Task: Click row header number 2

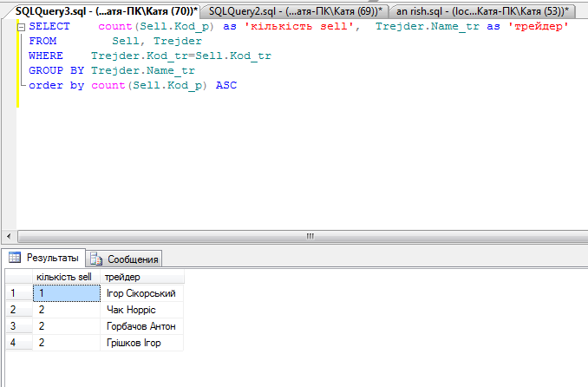Action: (19, 310)
